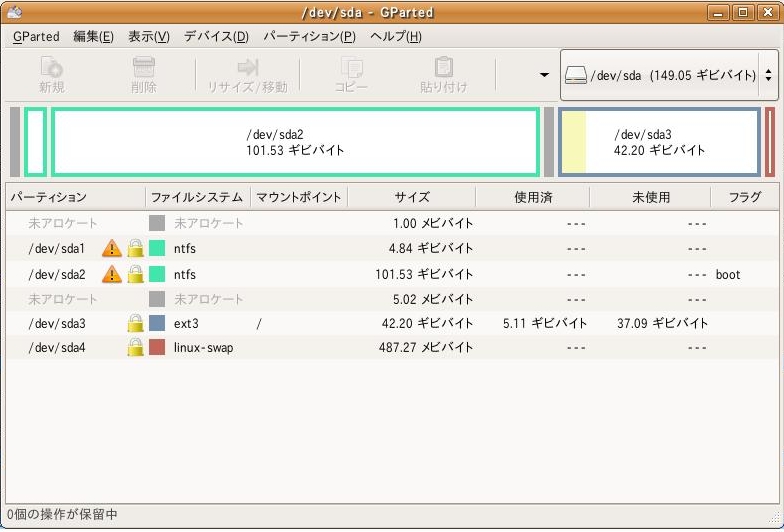The height and width of the screenshot is (532, 784).
Task: Select the /dev/sda3 partition row
Action: pyautogui.click(x=392, y=323)
